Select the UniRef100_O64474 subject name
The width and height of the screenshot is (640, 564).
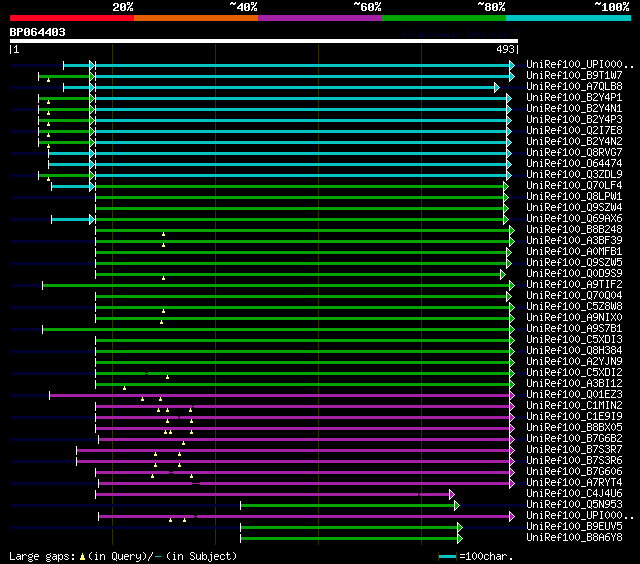574,164
